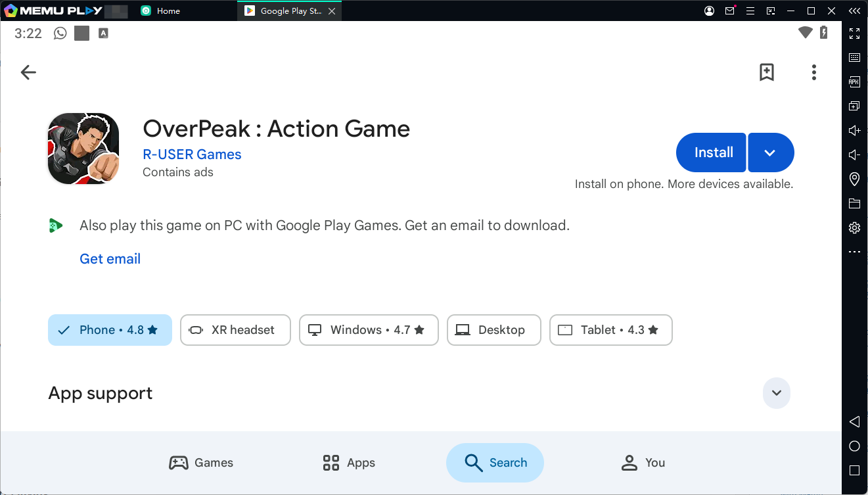This screenshot has width=868, height=495.
Task: Select the Phone 4.8 rating chip
Action: pyautogui.click(x=110, y=330)
